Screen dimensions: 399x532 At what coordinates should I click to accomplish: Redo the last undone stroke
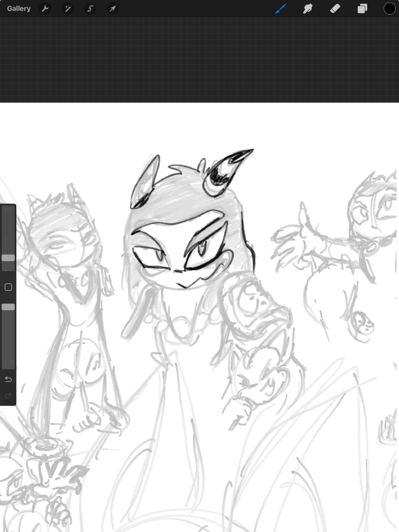click(x=8, y=396)
